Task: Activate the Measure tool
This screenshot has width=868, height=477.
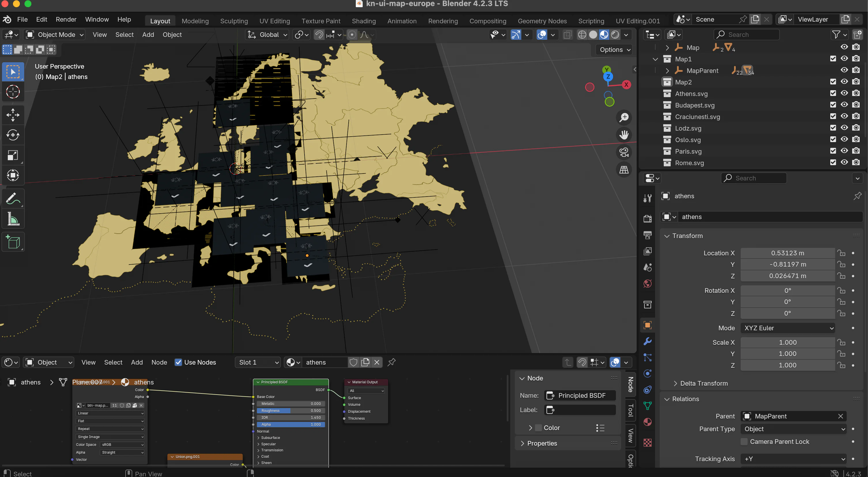Action: click(13, 219)
